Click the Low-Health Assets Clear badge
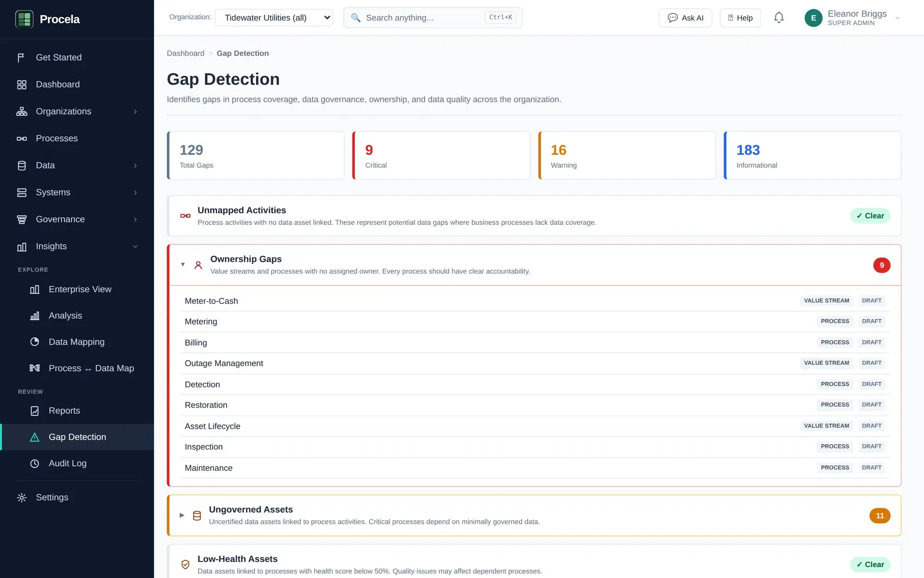Viewport: 924px width, 578px height. pos(870,565)
